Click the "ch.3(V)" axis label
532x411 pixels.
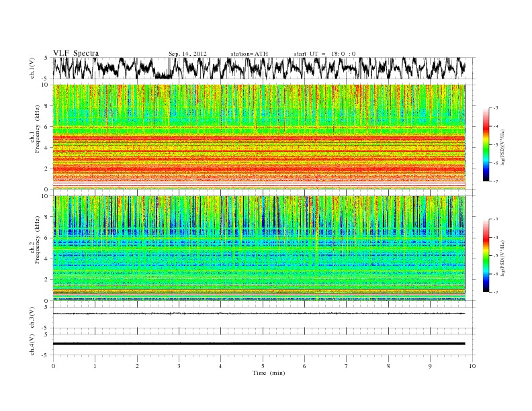(x=32, y=318)
